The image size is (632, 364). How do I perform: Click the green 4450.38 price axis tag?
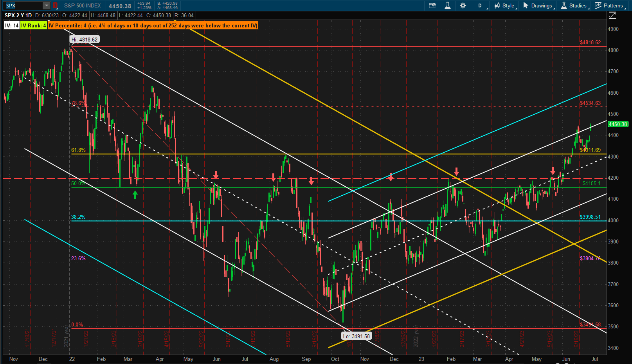coord(618,124)
